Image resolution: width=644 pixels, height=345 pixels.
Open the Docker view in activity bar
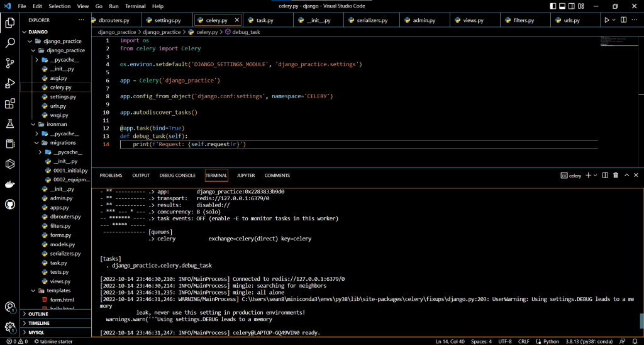10,184
